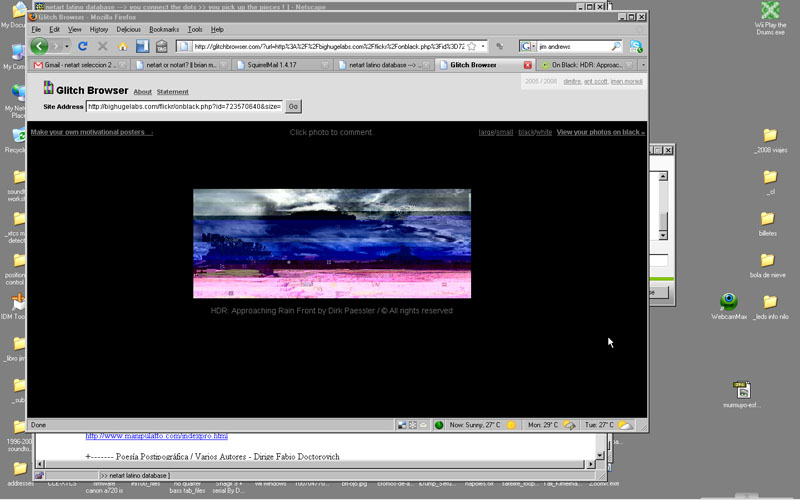Screen dimensions: 800x500
Task: Click the Site Address input field
Action: pyautogui.click(x=184, y=106)
